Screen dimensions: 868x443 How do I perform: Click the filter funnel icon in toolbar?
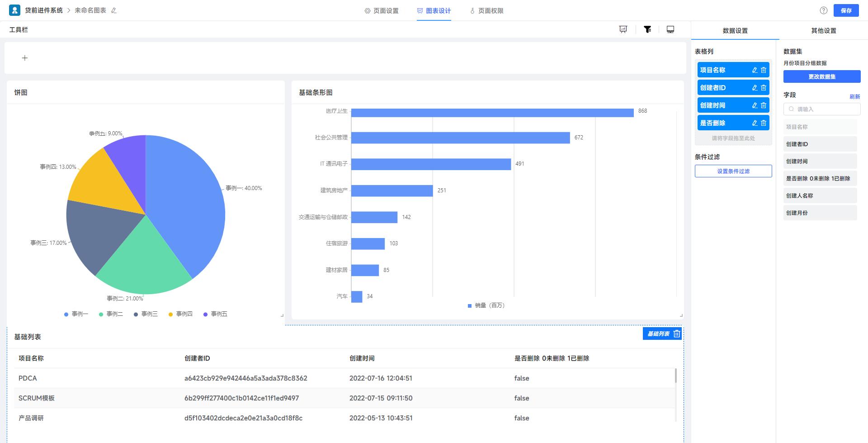647,29
